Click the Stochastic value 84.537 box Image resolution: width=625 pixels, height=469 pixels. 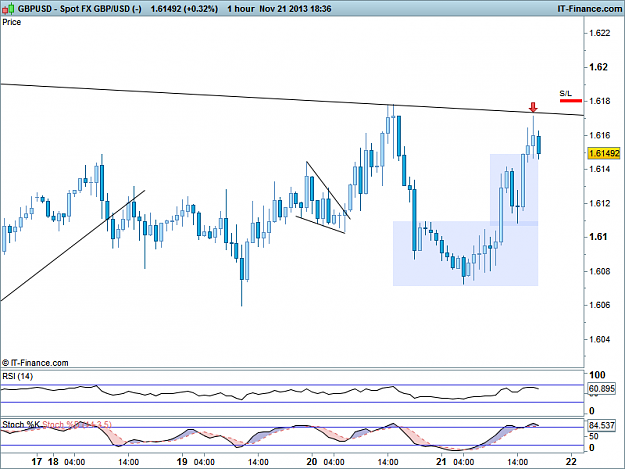(x=601, y=425)
